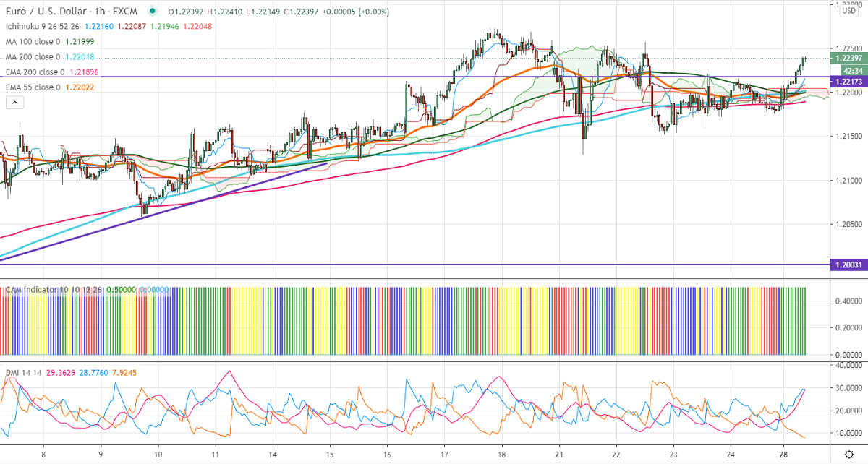Click the purple 1.20031 price label

(848, 265)
